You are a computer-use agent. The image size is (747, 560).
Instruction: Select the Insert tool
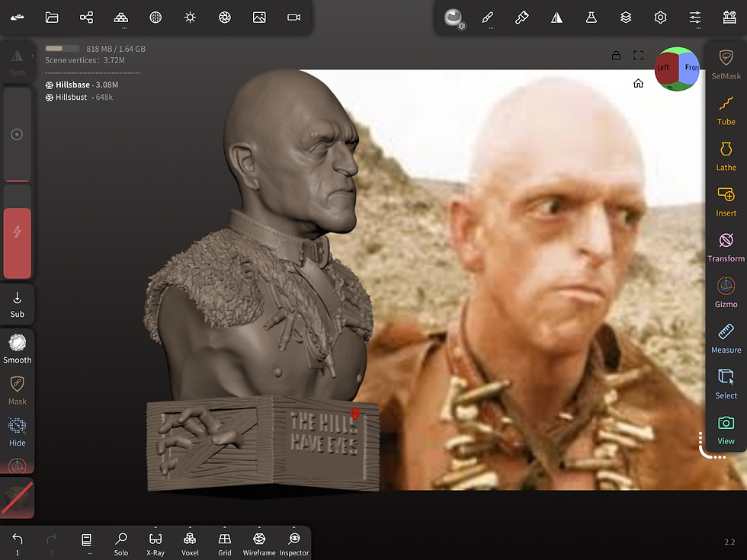pos(726,202)
